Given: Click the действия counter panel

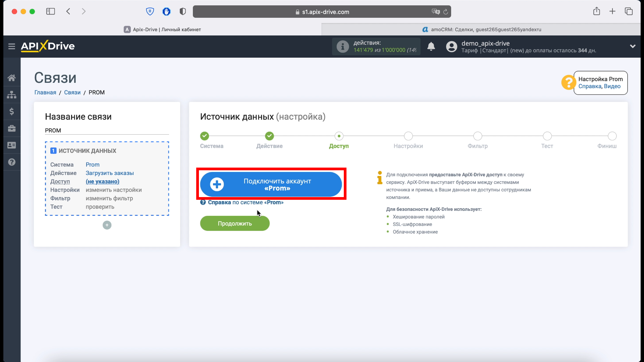Looking at the screenshot, I should [x=376, y=46].
